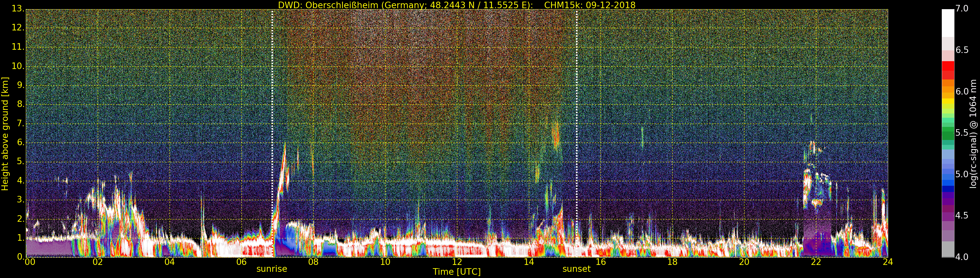Click the 00 tick label on the time axis

[x=30, y=262]
